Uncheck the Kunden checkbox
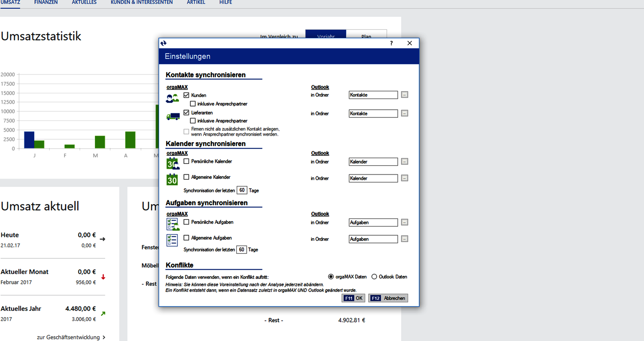This screenshot has height=341, width=644. 186,95
